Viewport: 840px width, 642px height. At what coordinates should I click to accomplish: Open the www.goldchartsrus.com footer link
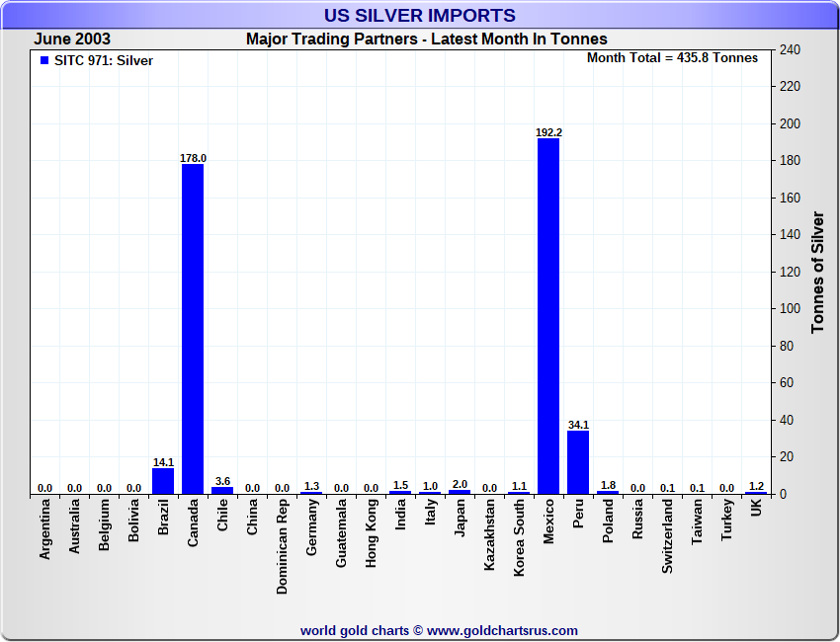[502, 630]
